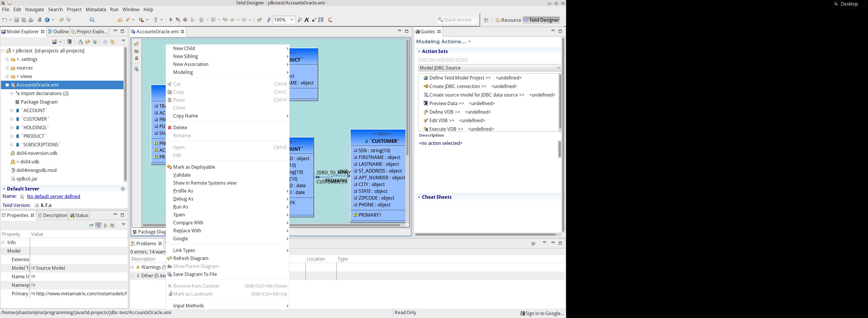This screenshot has width=868, height=318.
Task: Expand the `CUSTOMER` tree node
Action: click(x=12, y=119)
